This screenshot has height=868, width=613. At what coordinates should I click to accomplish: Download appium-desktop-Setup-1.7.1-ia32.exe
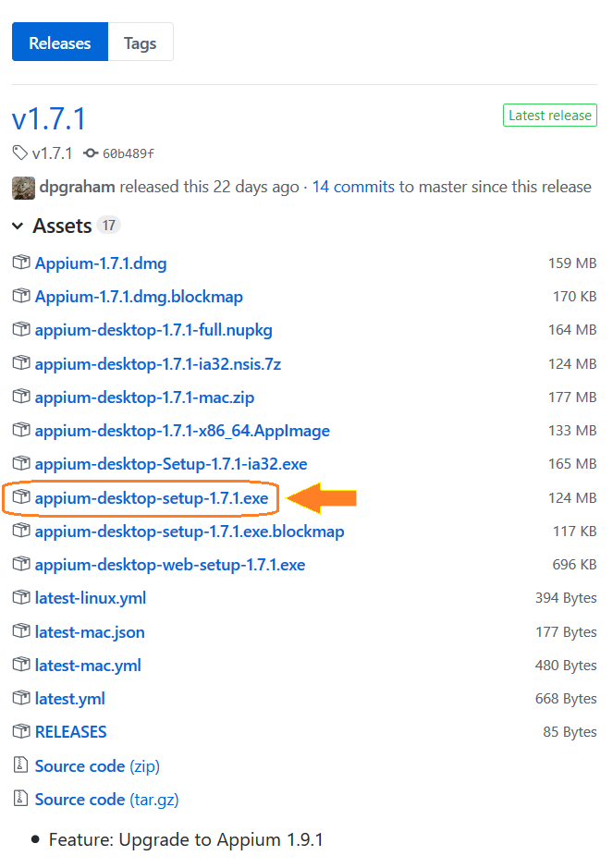coord(171,464)
